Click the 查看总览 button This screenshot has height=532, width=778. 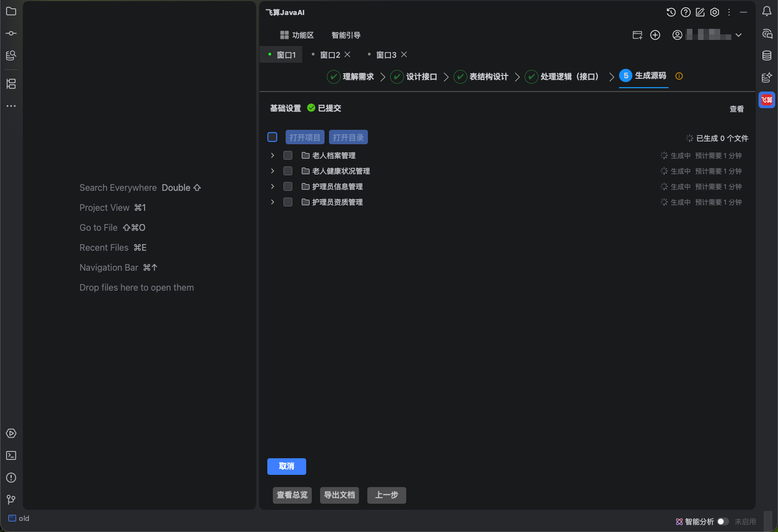pos(292,496)
